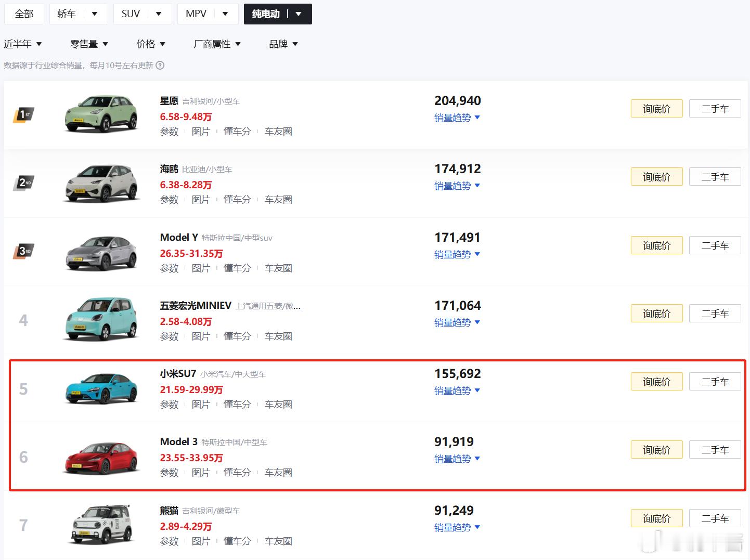750x560 pixels.
Task: Open the 小米SU7 blue car thumbnail
Action: 101,388
